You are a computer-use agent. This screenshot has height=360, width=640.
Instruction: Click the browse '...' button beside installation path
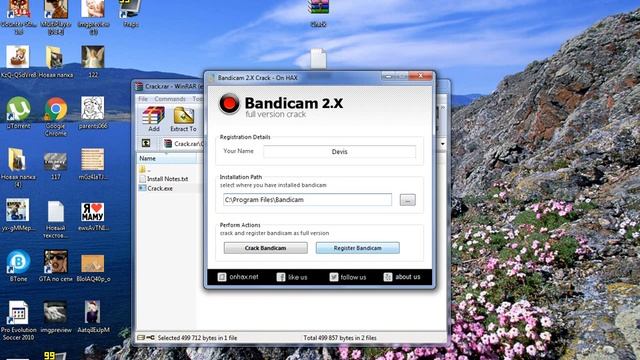pos(407,200)
